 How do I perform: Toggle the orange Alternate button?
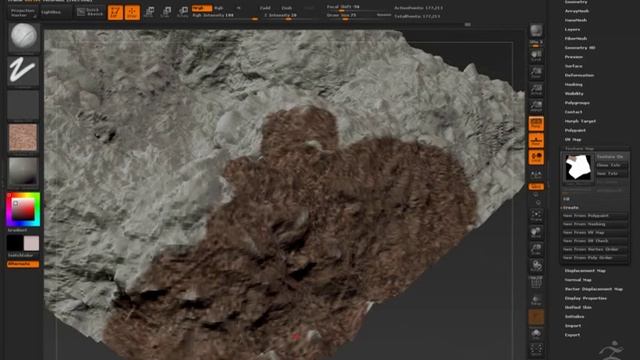point(23,264)
